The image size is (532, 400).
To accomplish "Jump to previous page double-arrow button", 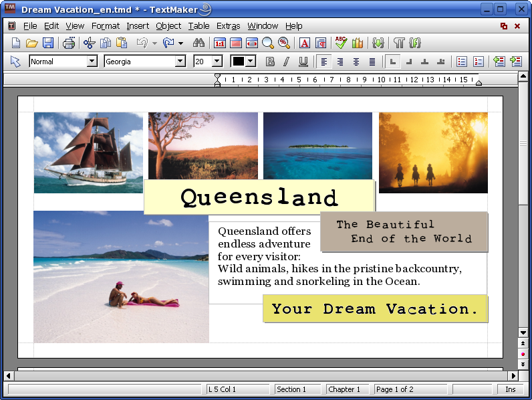I will point(523,343).
